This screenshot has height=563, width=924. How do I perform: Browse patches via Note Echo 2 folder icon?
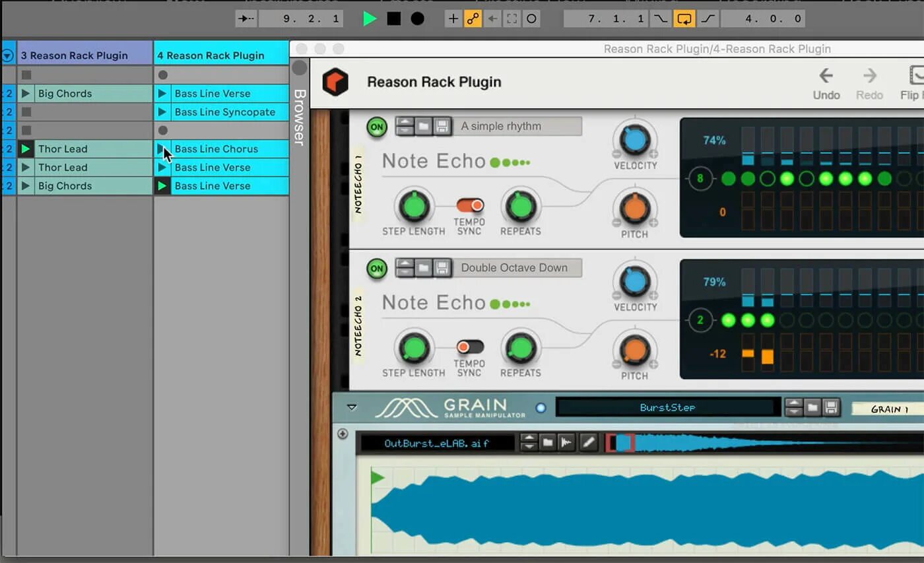424,268
